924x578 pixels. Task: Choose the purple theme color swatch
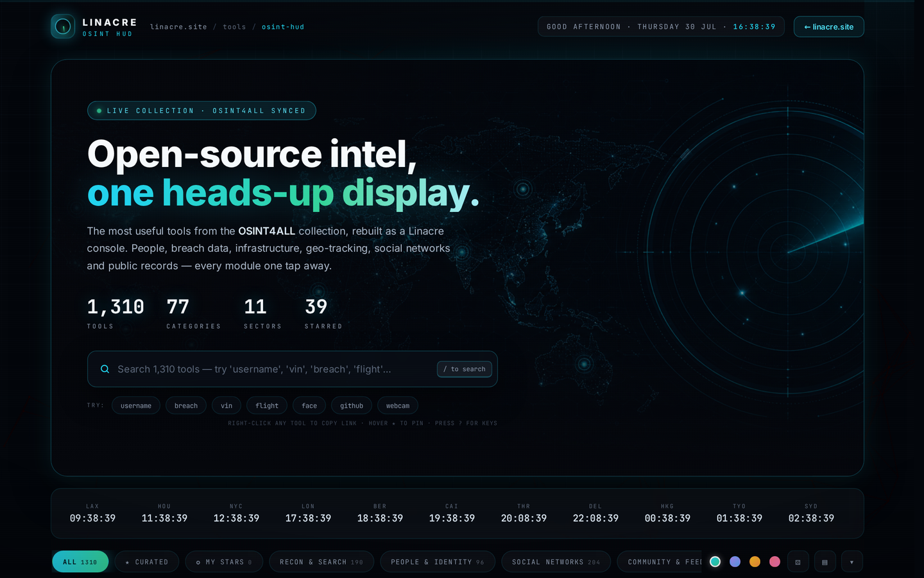point(735,562)
